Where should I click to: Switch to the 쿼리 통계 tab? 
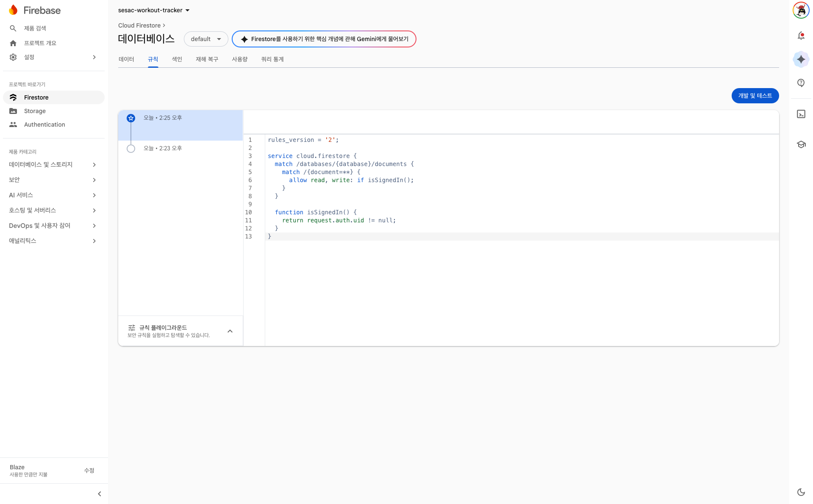[272, 59]
